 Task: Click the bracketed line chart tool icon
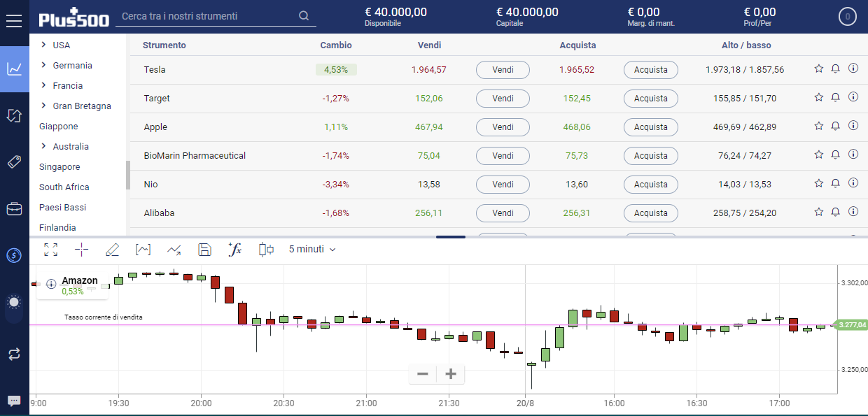(143, 250)
